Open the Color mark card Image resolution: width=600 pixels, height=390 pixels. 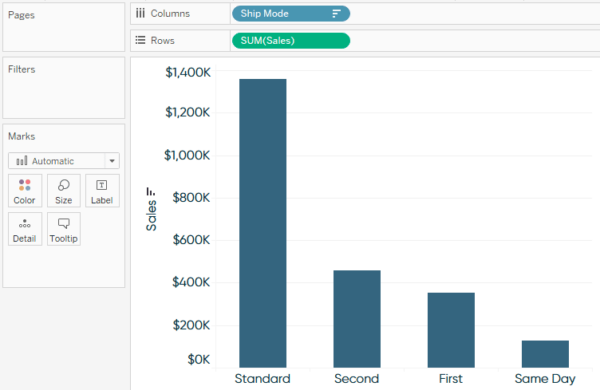[x=25, y=191]
